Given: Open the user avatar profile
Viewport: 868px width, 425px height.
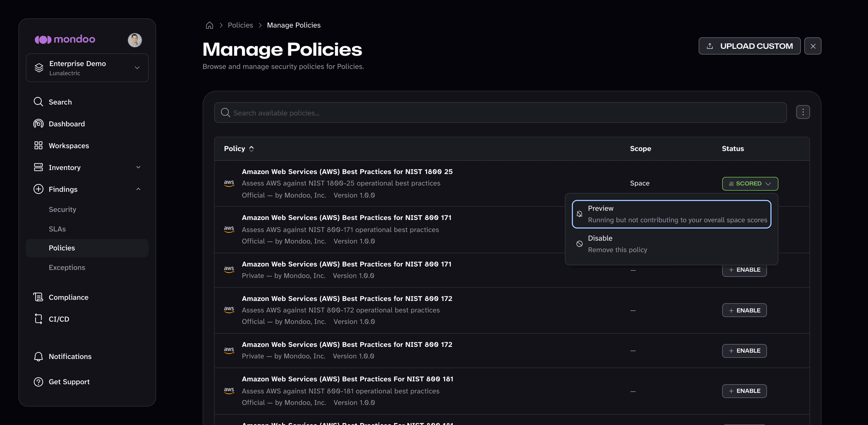Looking at the screenshot, I should pos(135,40).
